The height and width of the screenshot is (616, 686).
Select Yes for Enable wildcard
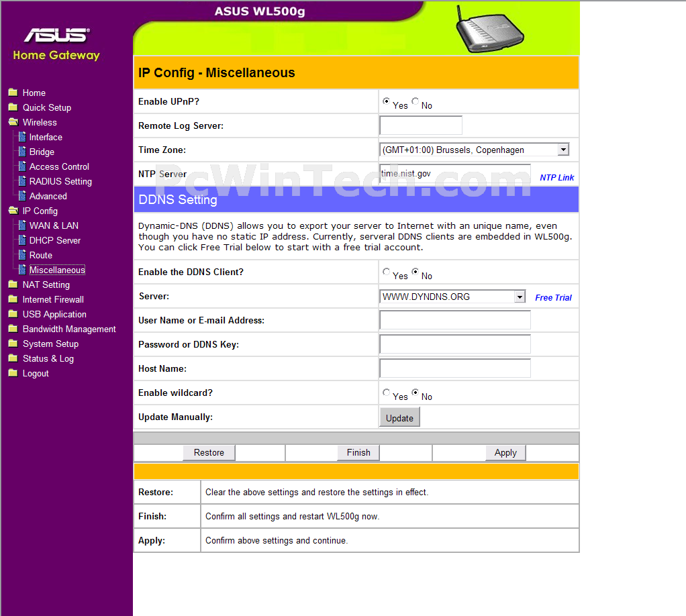click(x=386, y=393)
